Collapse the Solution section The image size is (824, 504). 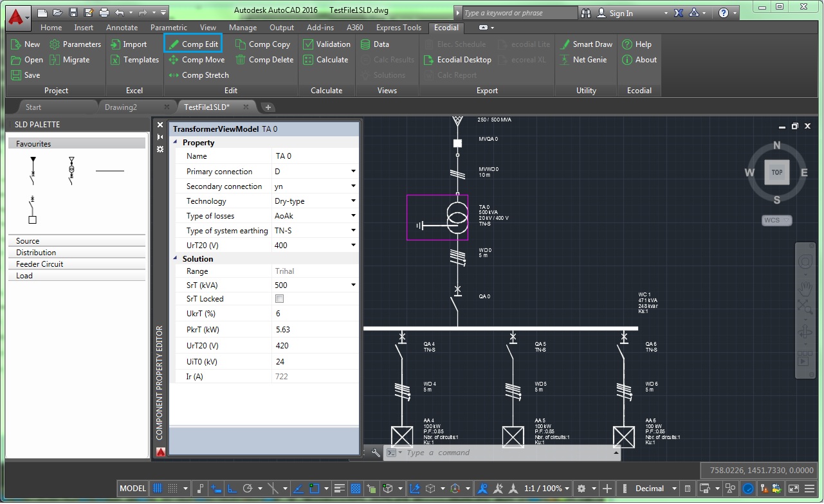(x=175, y=258)
